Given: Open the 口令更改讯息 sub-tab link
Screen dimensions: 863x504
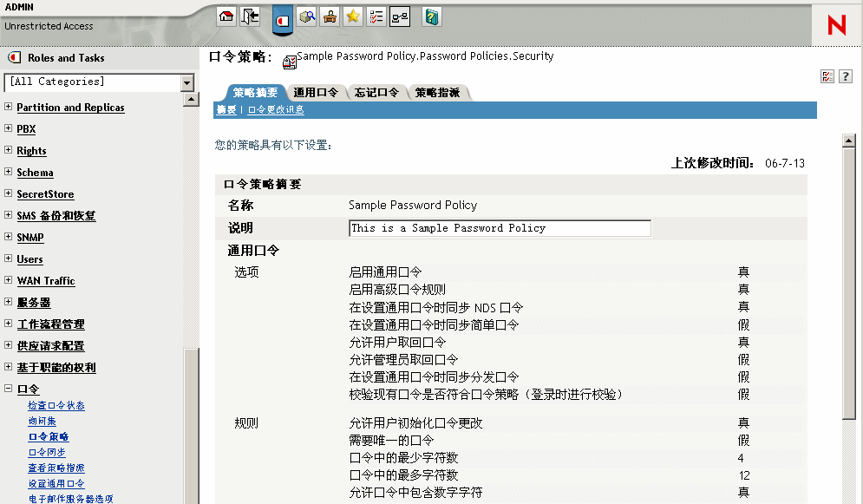Looking at the screenshot, I should tap(276, 109).
